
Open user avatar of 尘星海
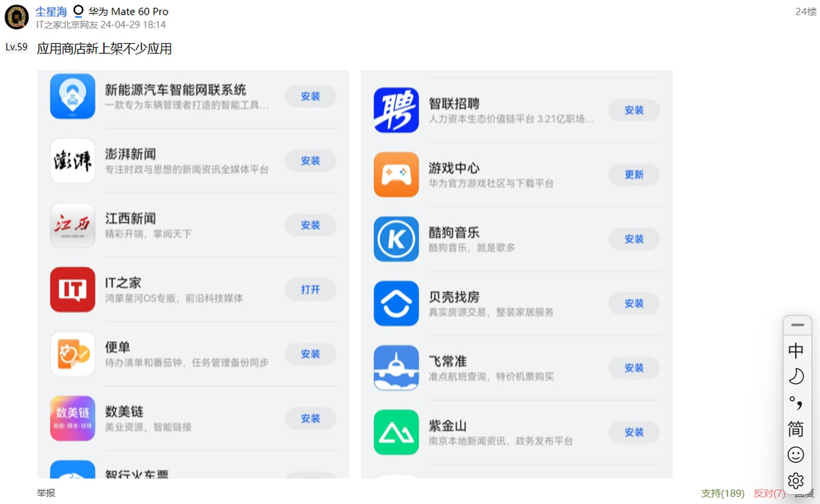click(x=16, y=17)
